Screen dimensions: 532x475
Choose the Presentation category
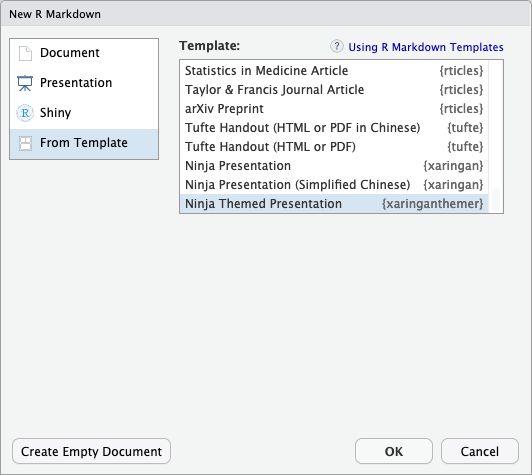coord(84,83)
